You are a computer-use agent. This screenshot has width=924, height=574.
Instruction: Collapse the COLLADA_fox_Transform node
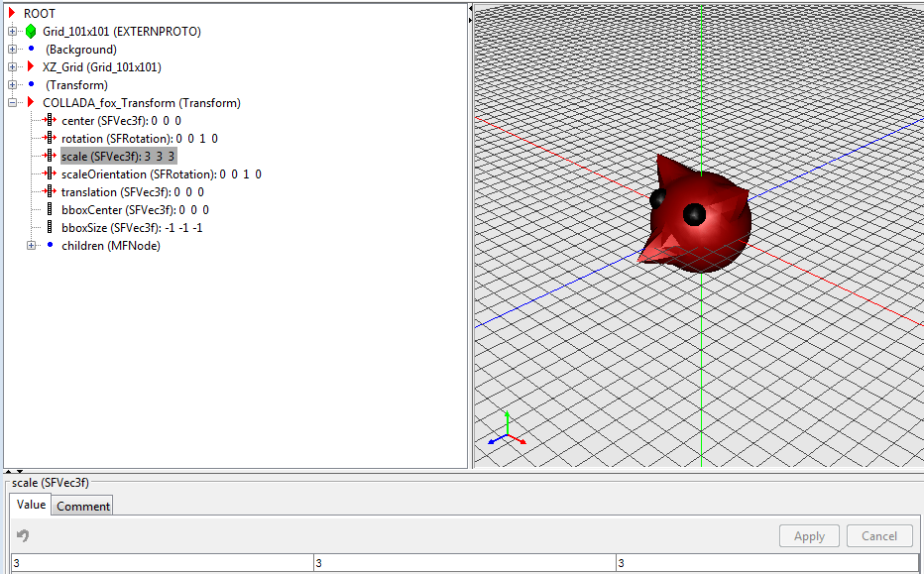click(x=12, y=102)
